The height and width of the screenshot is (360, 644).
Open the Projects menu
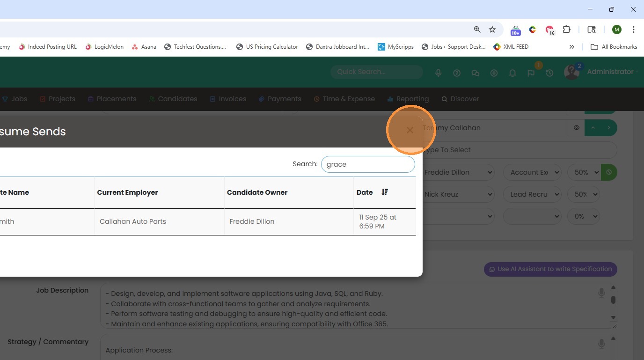click(58, 99)
